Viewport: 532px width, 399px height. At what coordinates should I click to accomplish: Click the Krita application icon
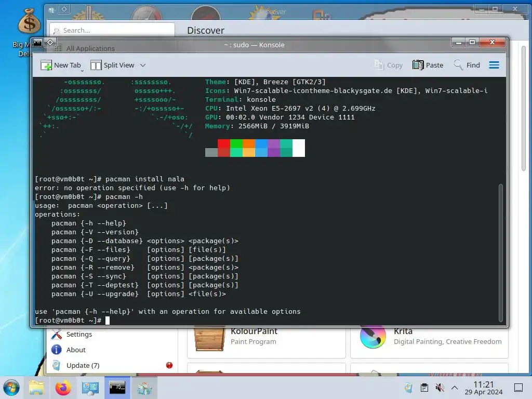[373, 337]
